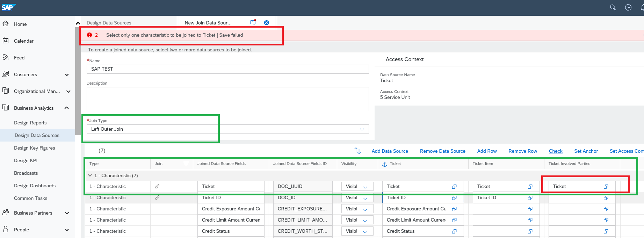Open Visibility dropdown for Credit Limit row
644x238 pixels.
(x=365, y=221)
